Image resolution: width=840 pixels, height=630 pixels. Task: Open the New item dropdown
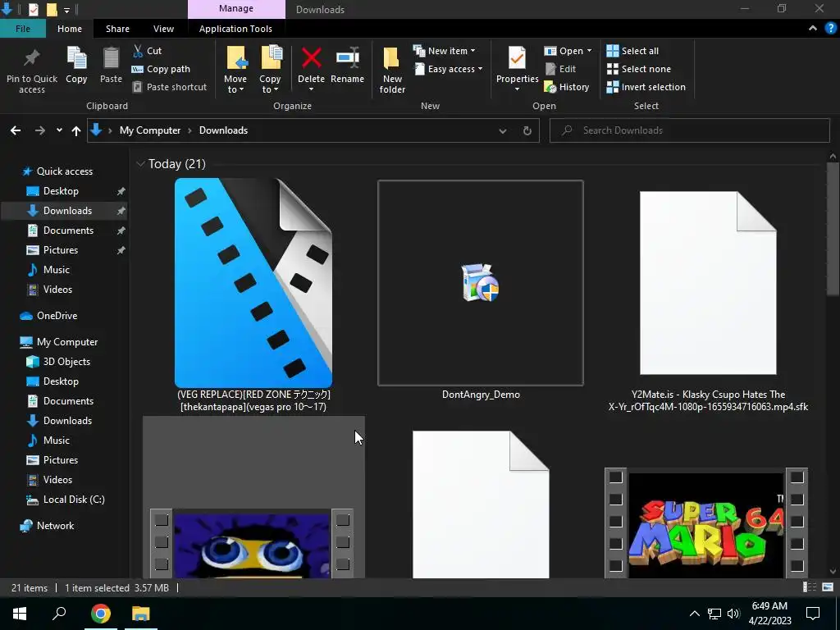point(447,51)
